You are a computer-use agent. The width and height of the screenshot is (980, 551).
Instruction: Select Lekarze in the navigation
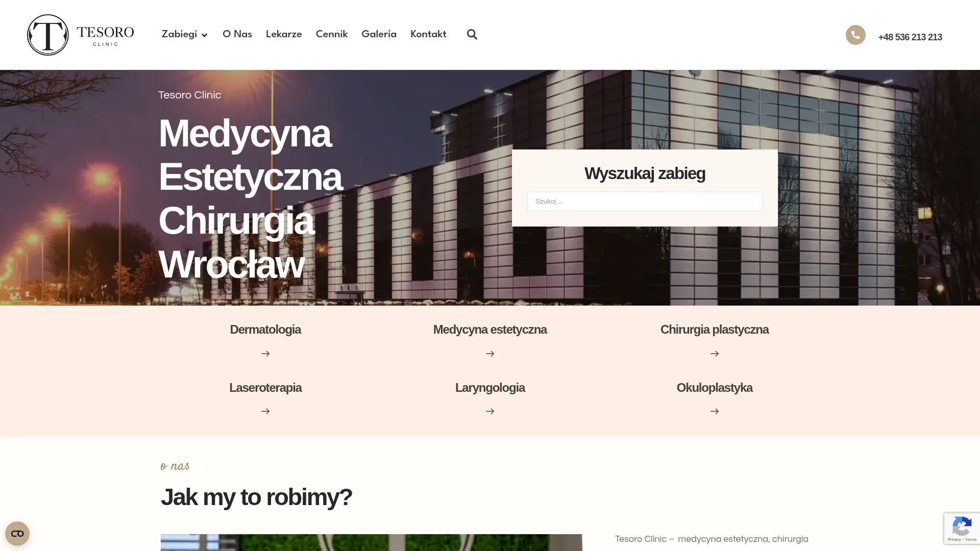point(283,34)
